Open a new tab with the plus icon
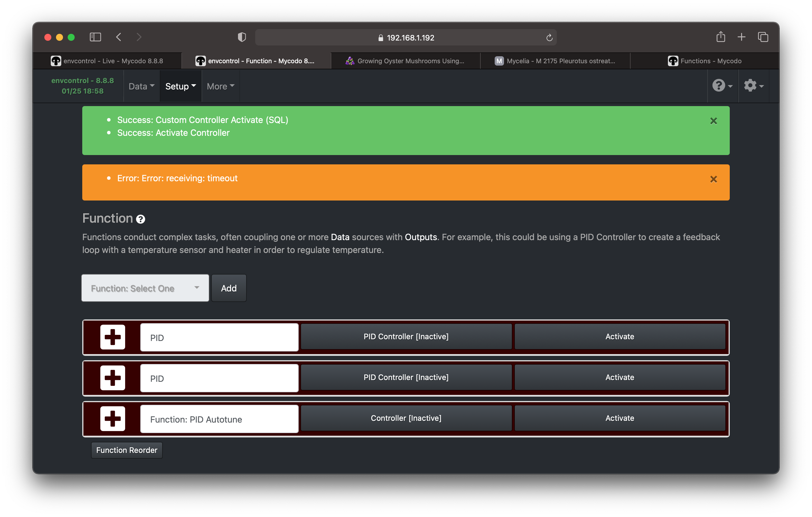 (741, 37)
